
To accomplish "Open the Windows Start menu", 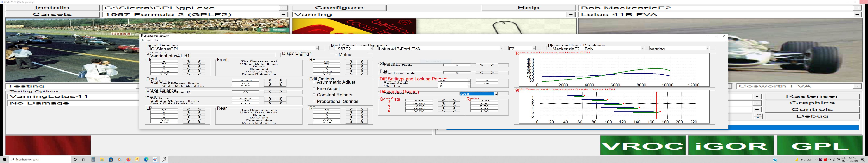I will tap(4, 159).
